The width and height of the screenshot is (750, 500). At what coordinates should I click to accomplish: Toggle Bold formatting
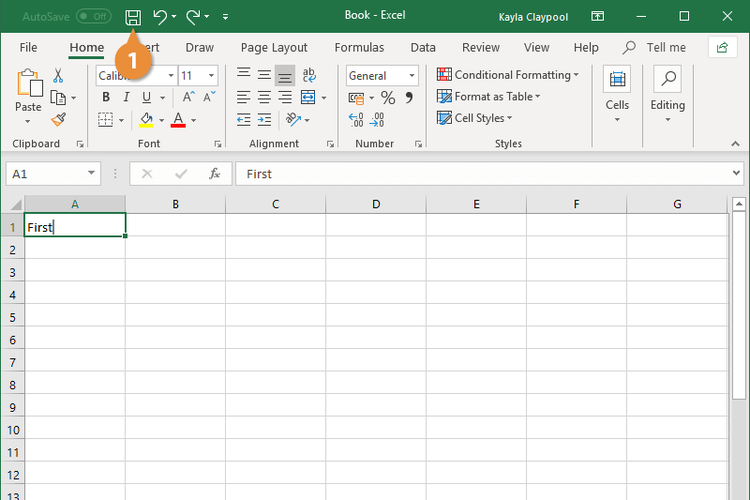click(x=105, y=98)
